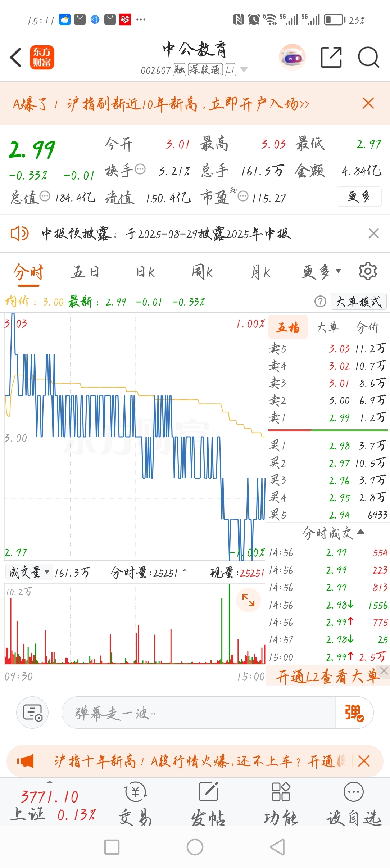
Task: Tap the speaker announcement icon
Action: tap(19, 234)
